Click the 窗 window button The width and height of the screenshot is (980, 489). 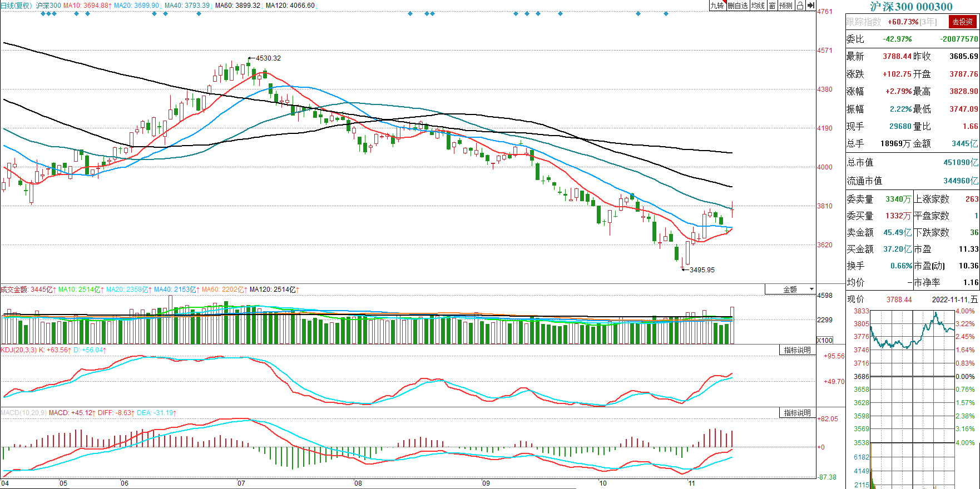pos(772,6)
